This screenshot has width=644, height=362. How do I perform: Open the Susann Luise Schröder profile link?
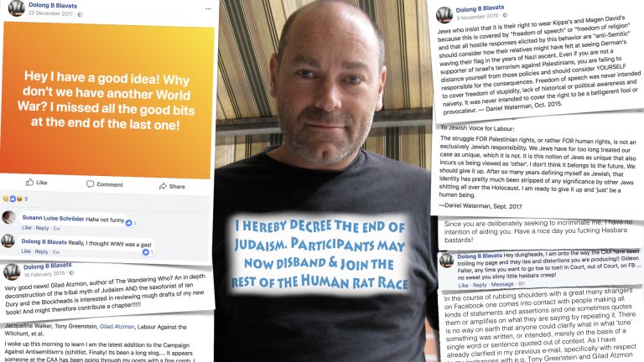tap(53, 218)
